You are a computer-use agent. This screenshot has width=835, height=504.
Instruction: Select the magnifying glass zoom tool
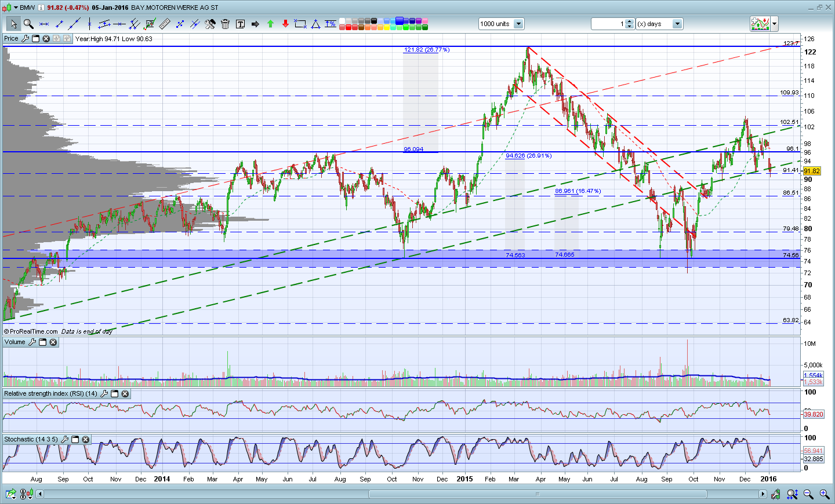[x=28, y=24]
